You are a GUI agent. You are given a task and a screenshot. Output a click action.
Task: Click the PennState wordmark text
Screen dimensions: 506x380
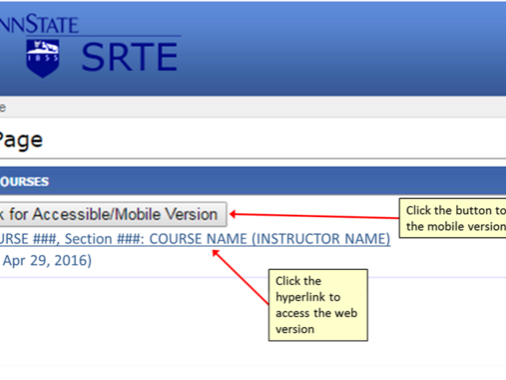click(x=39, y=24)
